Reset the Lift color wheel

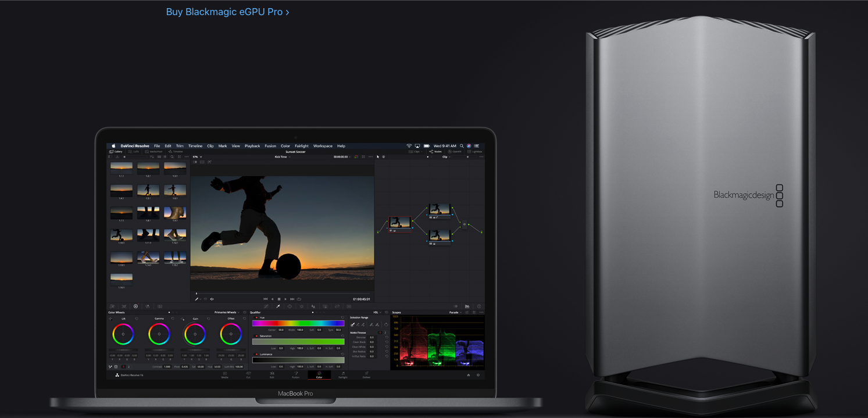click(137, 319)
